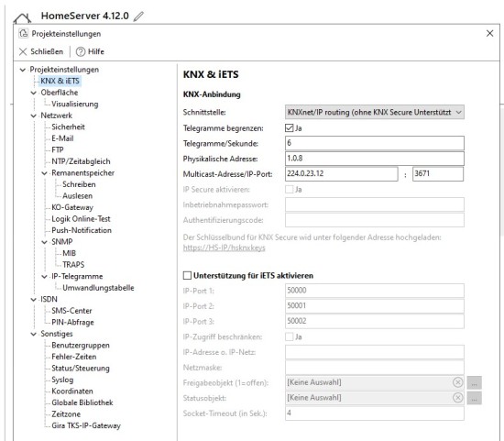Open the E-Mail settings page

click(62, 138)
